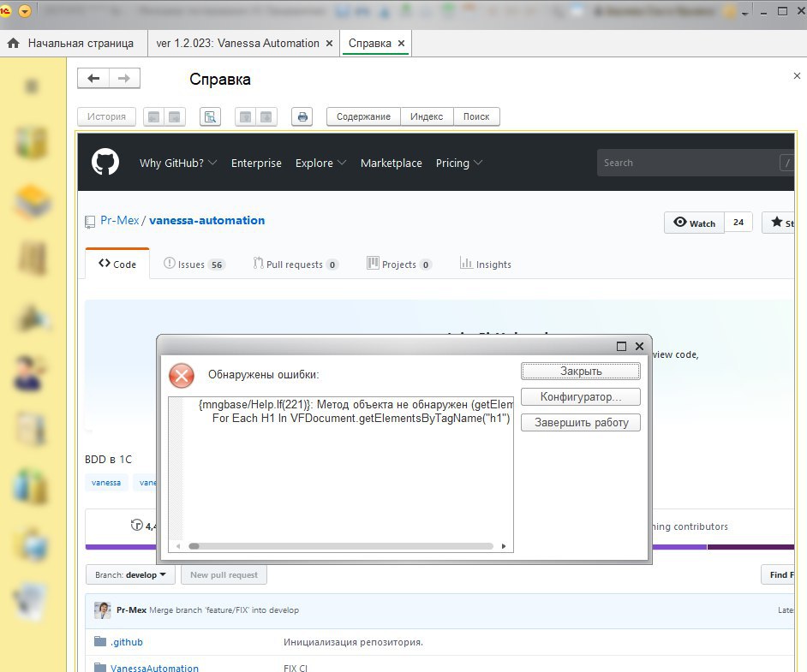
Task: Click the Завершить работу button
Action: click(581, 422)
